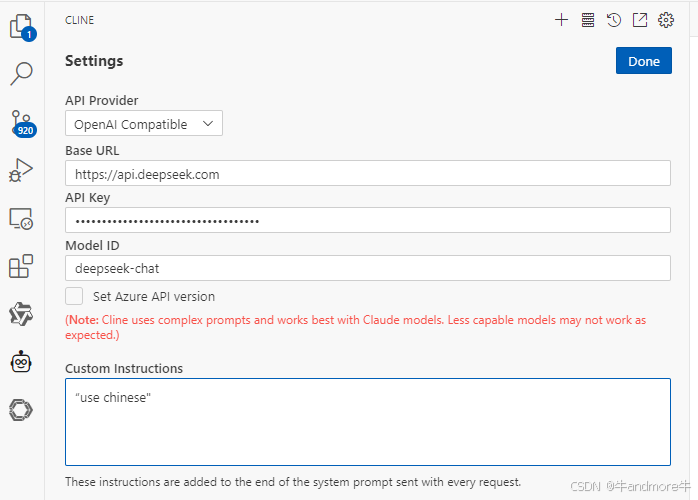The height and width of the screenshot is (500, 698).
Task: Open the API Provider OpenAI Compatible dropdown
Action: click(144, 123)
